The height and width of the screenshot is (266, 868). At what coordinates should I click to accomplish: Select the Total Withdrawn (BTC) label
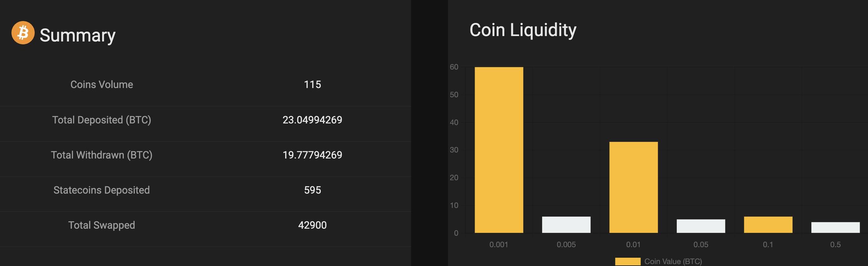tap(101, 155)
